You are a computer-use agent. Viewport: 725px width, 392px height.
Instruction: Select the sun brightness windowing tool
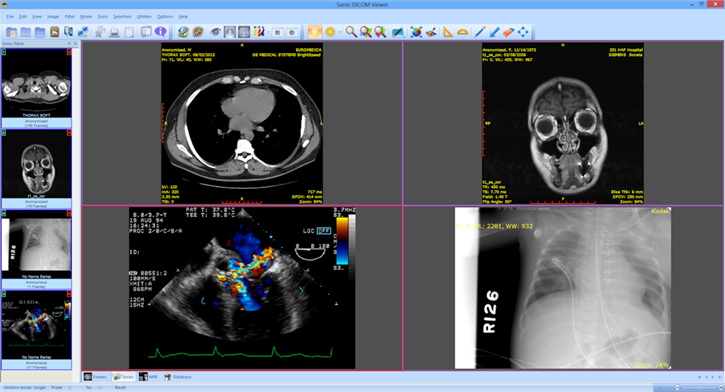[330, 32]
